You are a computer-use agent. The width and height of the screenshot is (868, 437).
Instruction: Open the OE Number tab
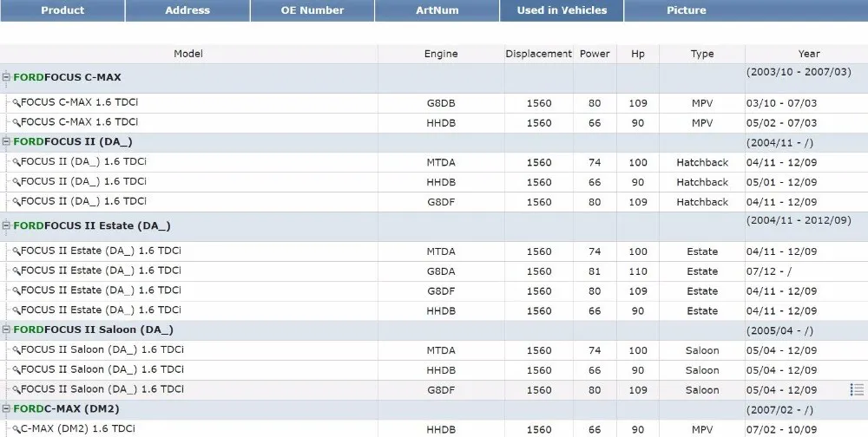point(312,10)
